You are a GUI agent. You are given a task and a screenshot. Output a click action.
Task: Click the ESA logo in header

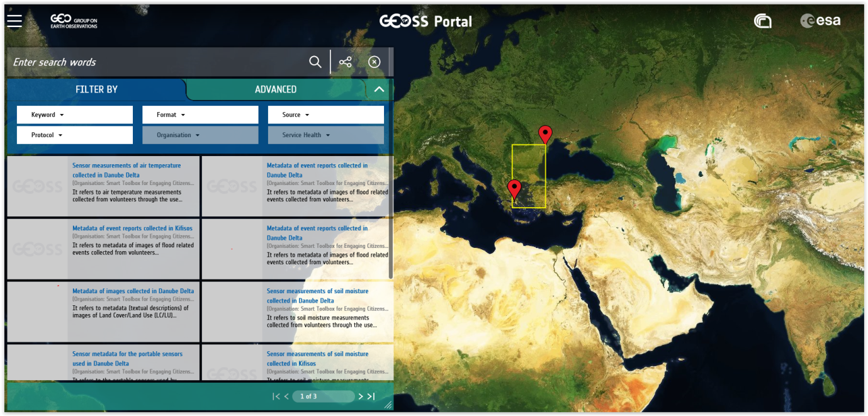point(820,21)
